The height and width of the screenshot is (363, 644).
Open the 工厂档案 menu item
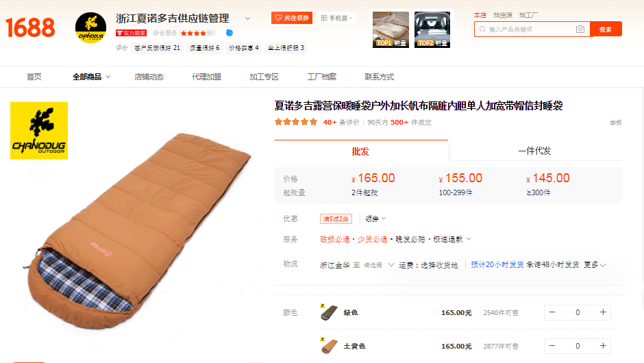coord(321,77)
